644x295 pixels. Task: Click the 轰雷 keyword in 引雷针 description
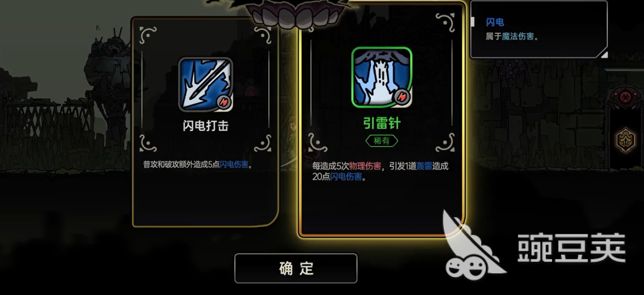(x=424, y=166)
